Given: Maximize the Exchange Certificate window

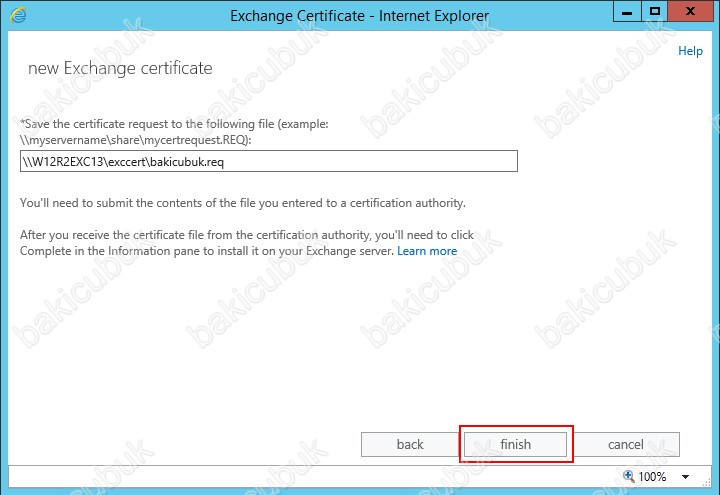Looking at the screenshot, I should pos(654,12).
